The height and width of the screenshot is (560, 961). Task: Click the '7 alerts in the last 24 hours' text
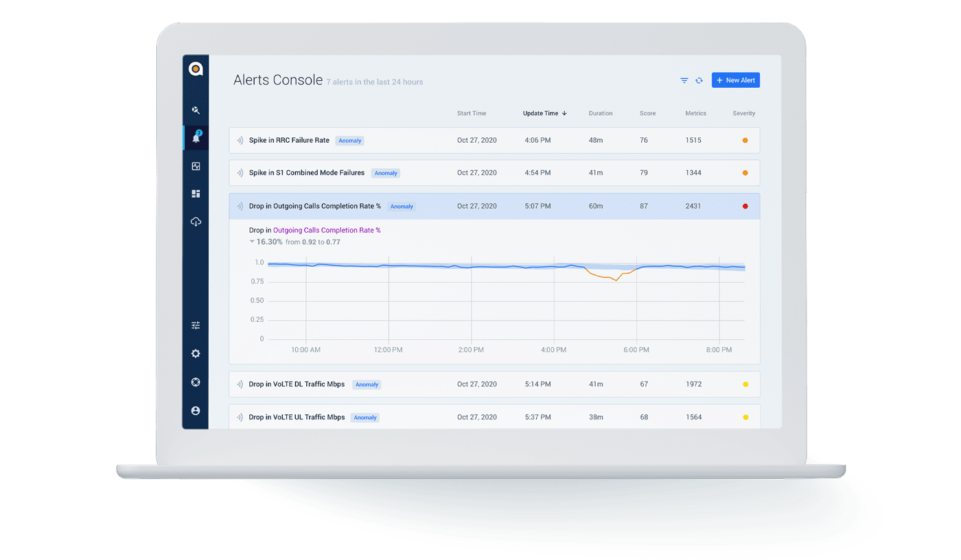click(x=375, y=82)
